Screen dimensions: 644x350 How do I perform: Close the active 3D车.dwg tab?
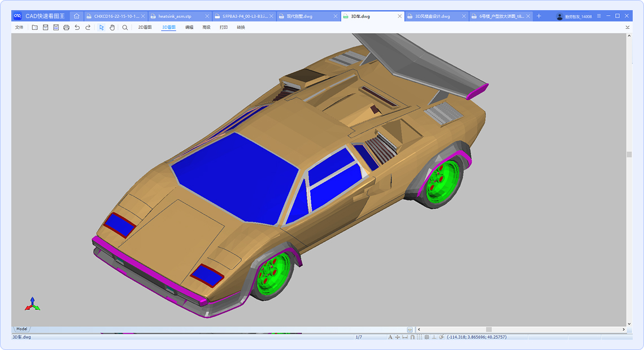pos(399,16)
